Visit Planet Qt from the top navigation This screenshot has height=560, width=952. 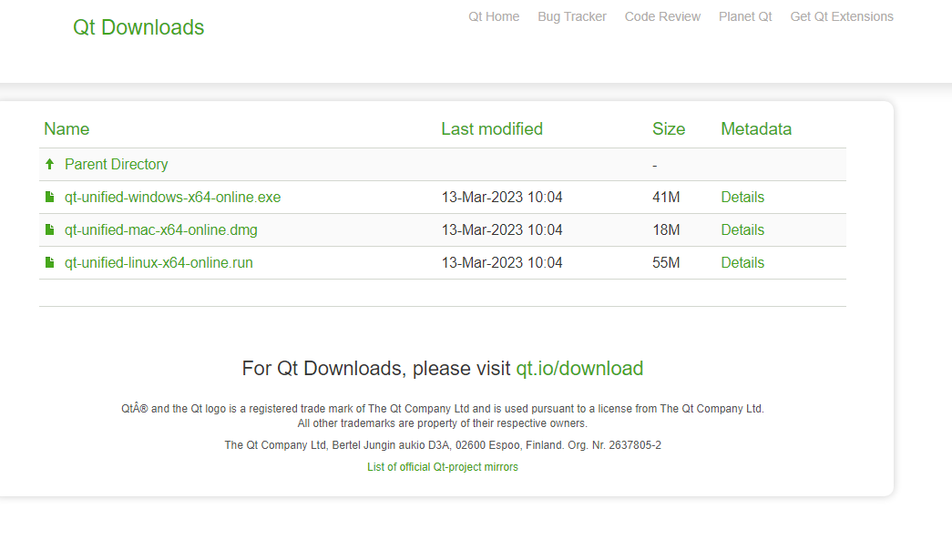(x=745, y=16)
